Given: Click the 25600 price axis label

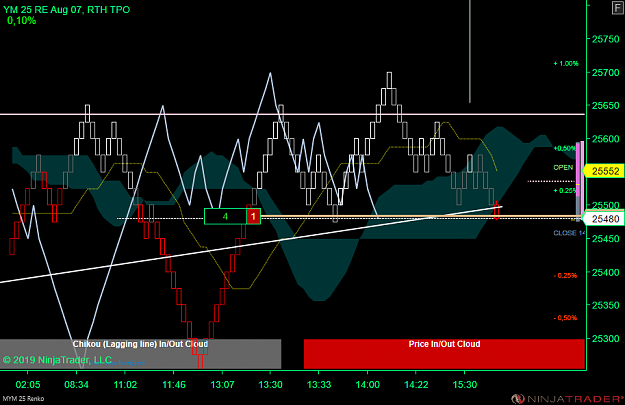Looking at the screenshot, I should (x=605, y=139).
